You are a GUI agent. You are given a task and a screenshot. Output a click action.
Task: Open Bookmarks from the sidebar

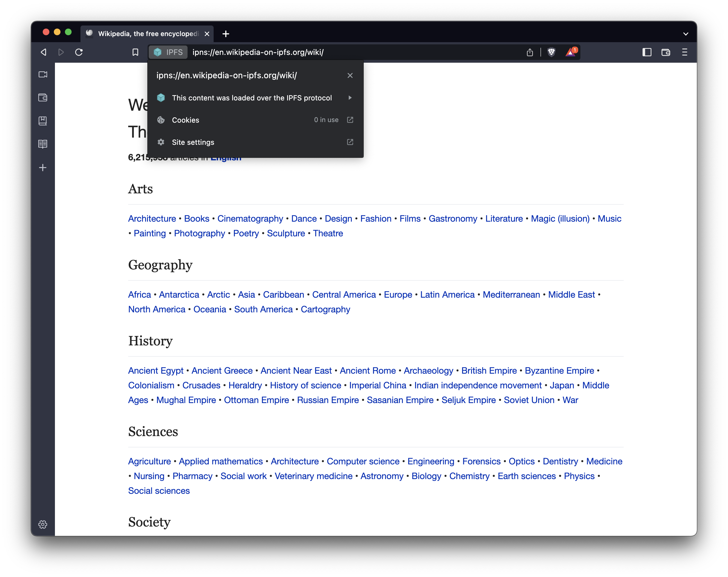pyautogui.click(x=43, y=121)
